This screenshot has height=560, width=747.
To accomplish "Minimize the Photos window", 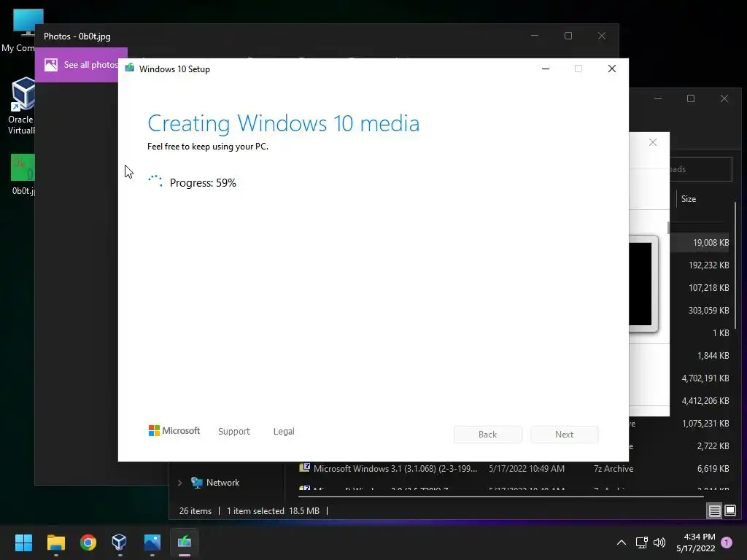I will (x=535, y=36).
